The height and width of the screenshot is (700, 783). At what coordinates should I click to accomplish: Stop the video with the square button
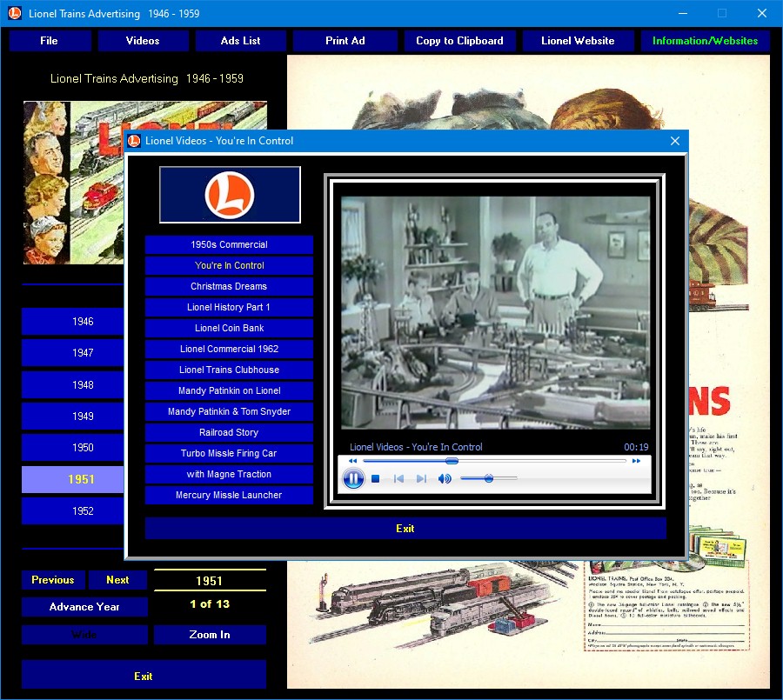coord(376,479)
